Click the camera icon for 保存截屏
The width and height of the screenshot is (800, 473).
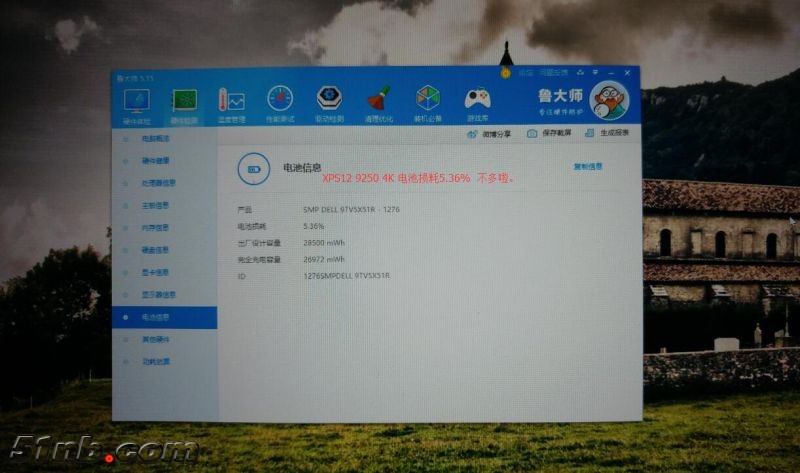point(532,133)
